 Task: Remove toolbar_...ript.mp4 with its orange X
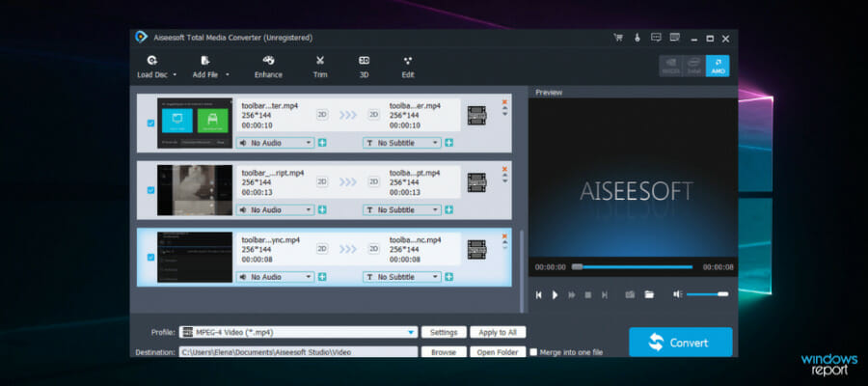click(504, 168)
